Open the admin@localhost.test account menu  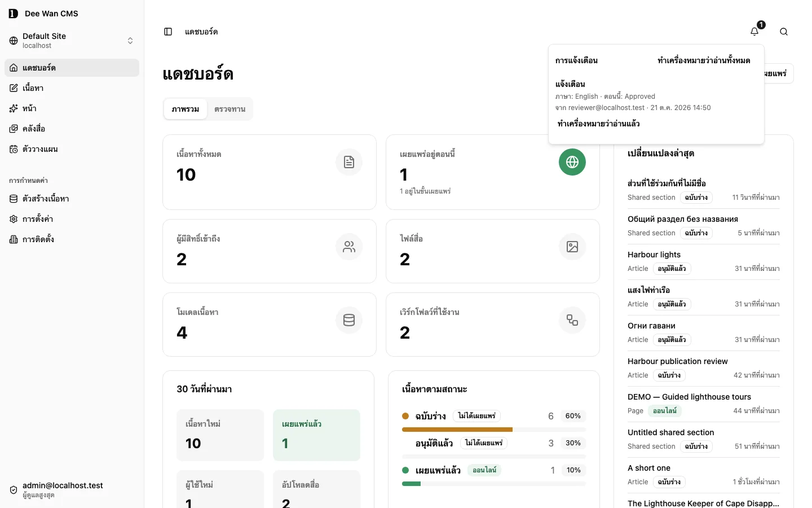pos(72,490)
